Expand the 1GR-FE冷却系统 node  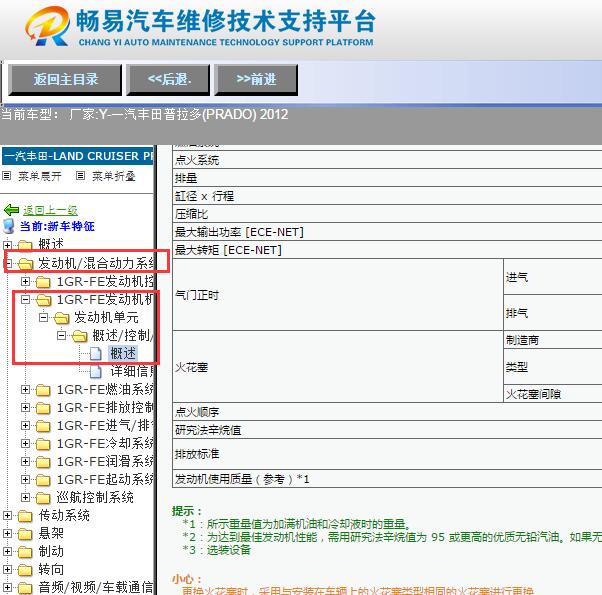25,444
